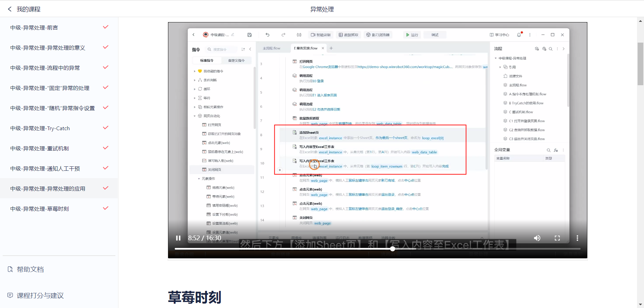Click checkmark beside 异常处理的意义 lesson
Screen dimensions: 644x308
106,47
